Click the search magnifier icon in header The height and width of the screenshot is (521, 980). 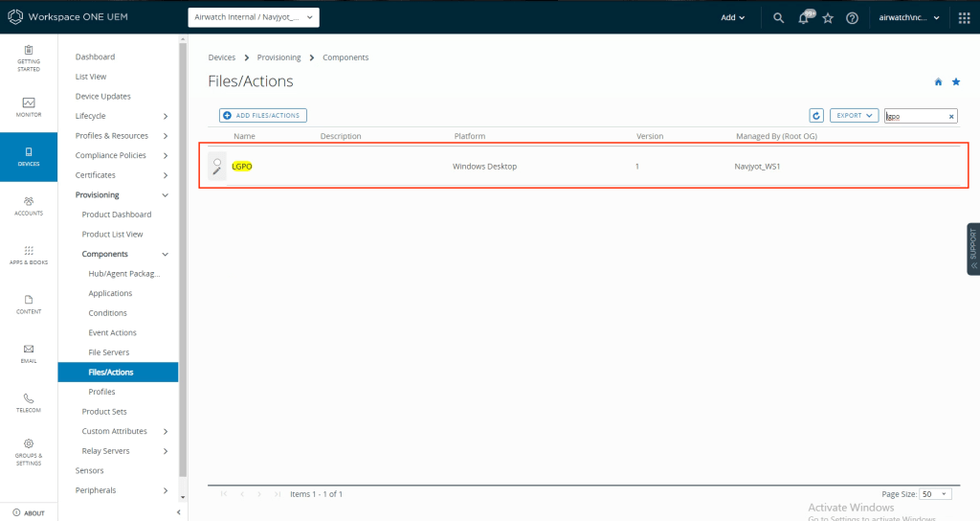pos(778,18)
